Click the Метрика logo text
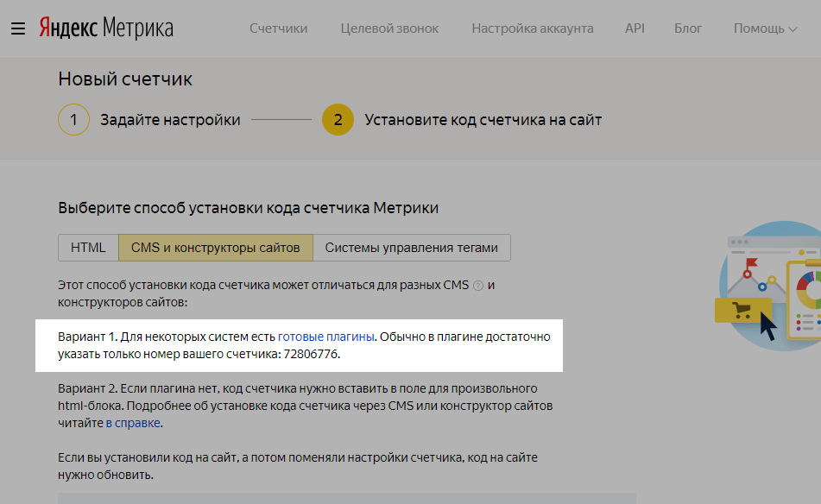821x504 pixels. (138, 28)
